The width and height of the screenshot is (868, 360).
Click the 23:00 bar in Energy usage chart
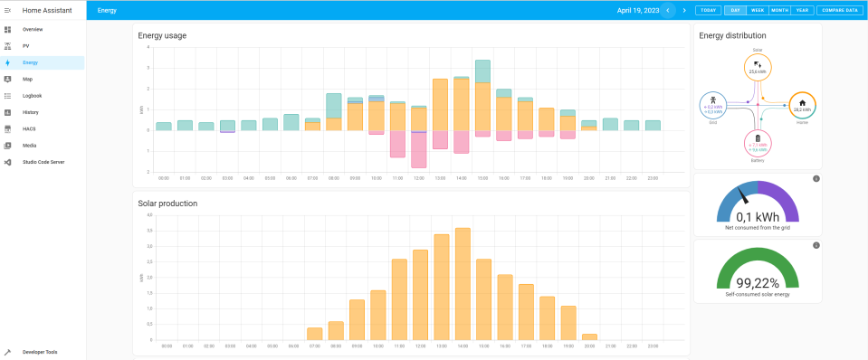[653, 126]
